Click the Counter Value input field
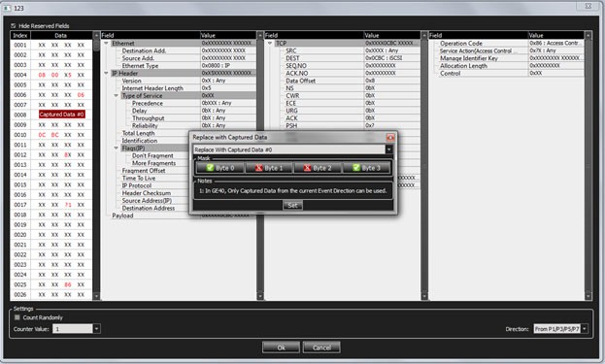The image size is (605, 364). coord(73,329)
